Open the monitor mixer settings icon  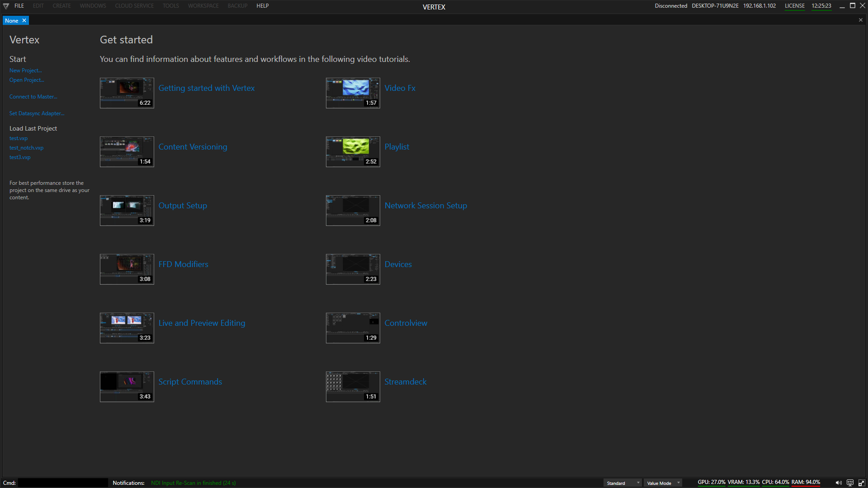850,483
